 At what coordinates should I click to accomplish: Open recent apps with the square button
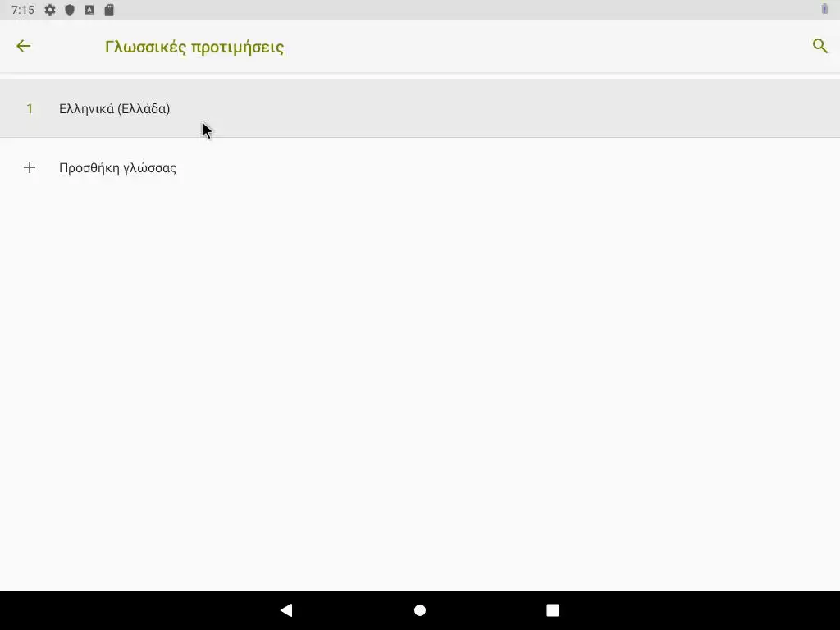(553, 610)
